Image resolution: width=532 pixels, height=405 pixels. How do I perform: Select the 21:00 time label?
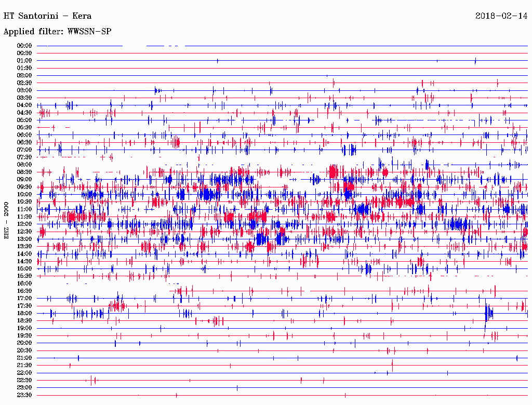[x=24, y=358]
